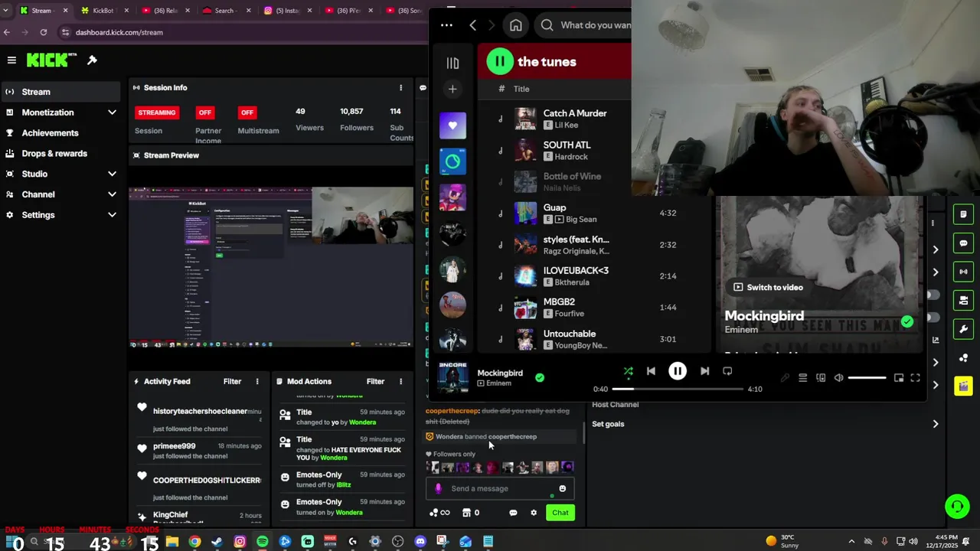The height and width of the screenshot is (551, 980).
Task: Go back in Spotify navigation
Action: (472, 25)
